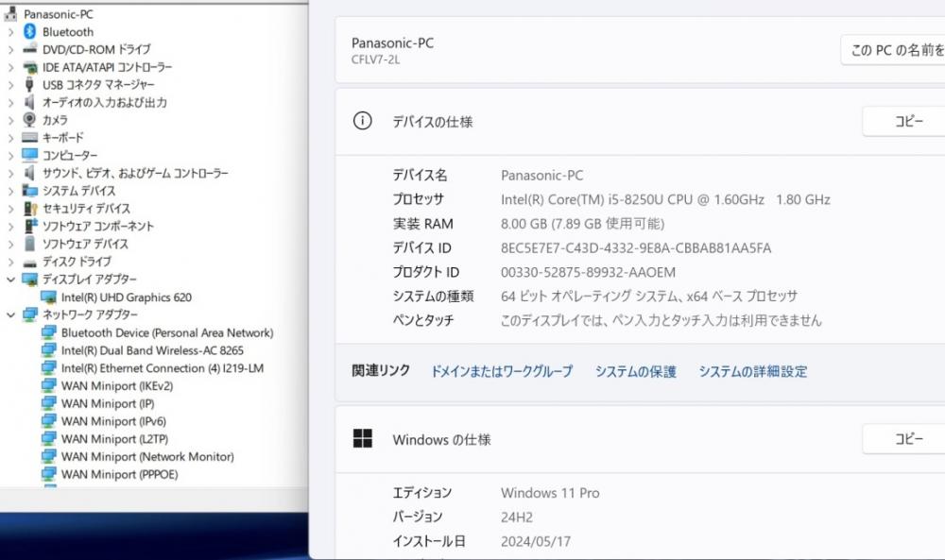The width and height of the screenshot is (945, 560).
Task: Click the デバイス ID value 8EC5E7E7-C43D-4332-9E8A-CBBAB81AA5FA
Action: [636, 247]
